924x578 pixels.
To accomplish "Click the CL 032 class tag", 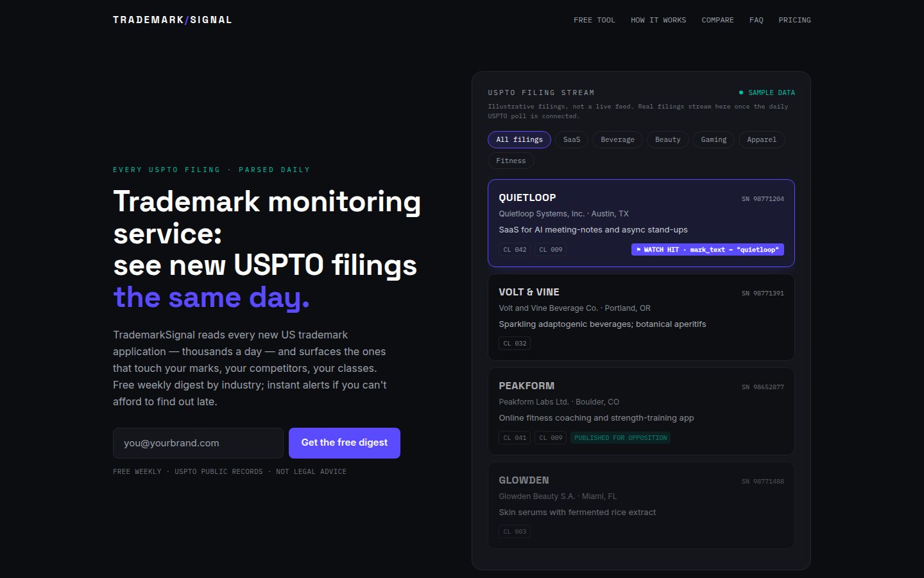I will click(515, 344).
